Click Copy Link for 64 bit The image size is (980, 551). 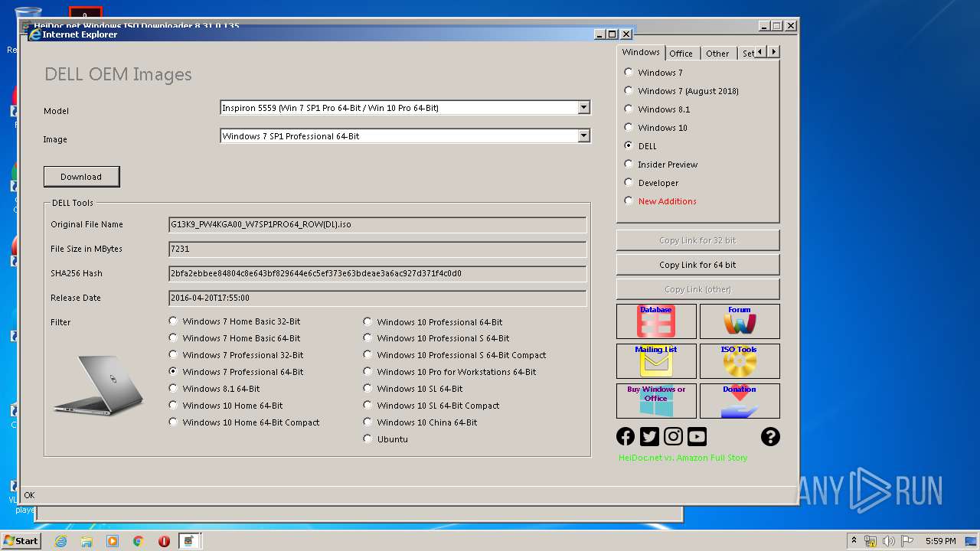697,265
